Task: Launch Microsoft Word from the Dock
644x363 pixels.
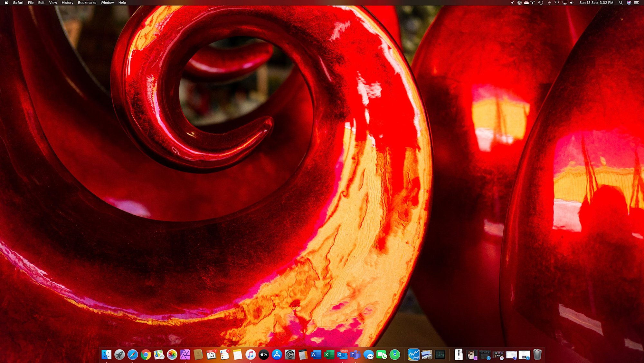Action: click(316, 355)
